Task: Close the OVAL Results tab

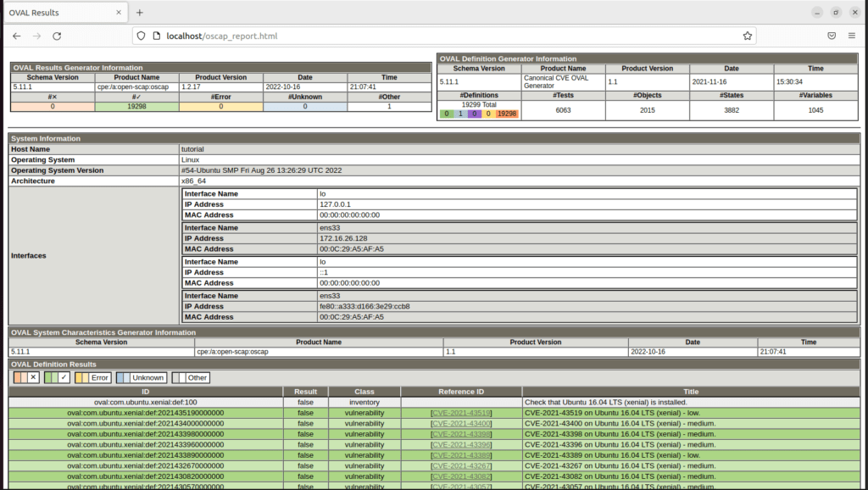Action: click(x=119, y=12)
